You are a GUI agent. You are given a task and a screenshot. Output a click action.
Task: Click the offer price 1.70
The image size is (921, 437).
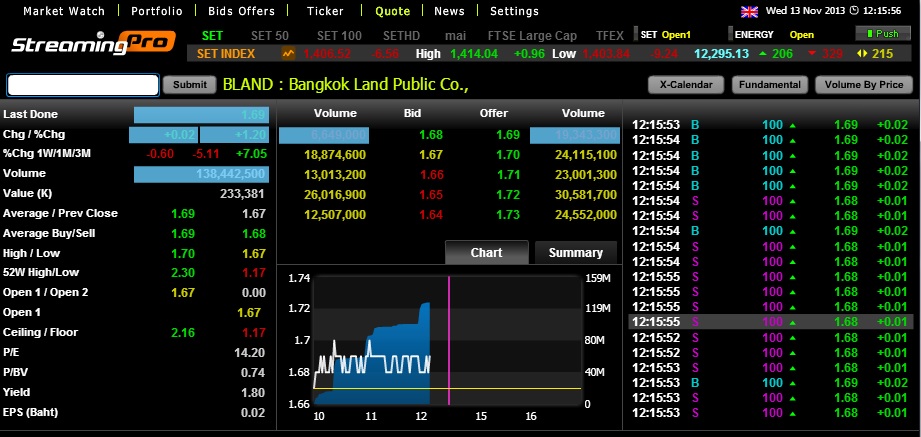[508, 155]
